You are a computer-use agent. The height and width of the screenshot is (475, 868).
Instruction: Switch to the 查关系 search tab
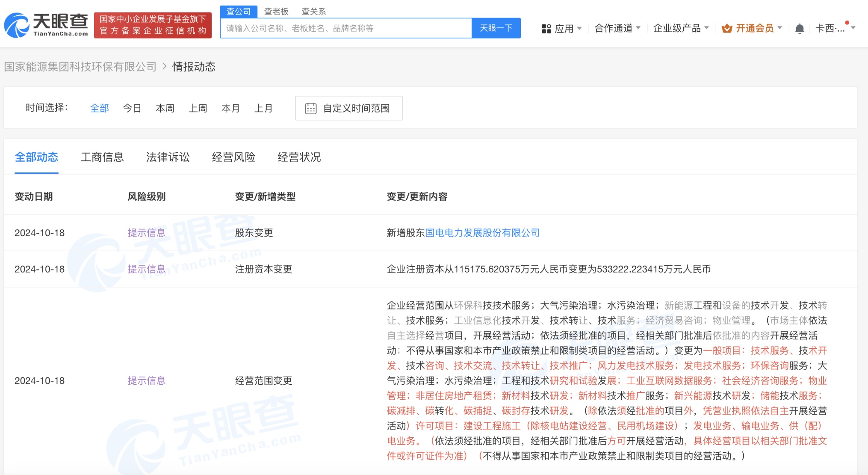(314, 12)
